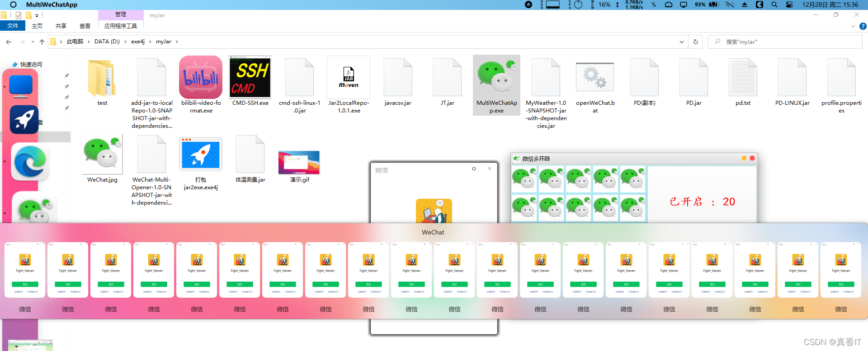Select the add-jar-to-localRepo-1.0-SNAPSHOT jar file
This screenshot has height=351, width=868.
click(x=151, y=77)
